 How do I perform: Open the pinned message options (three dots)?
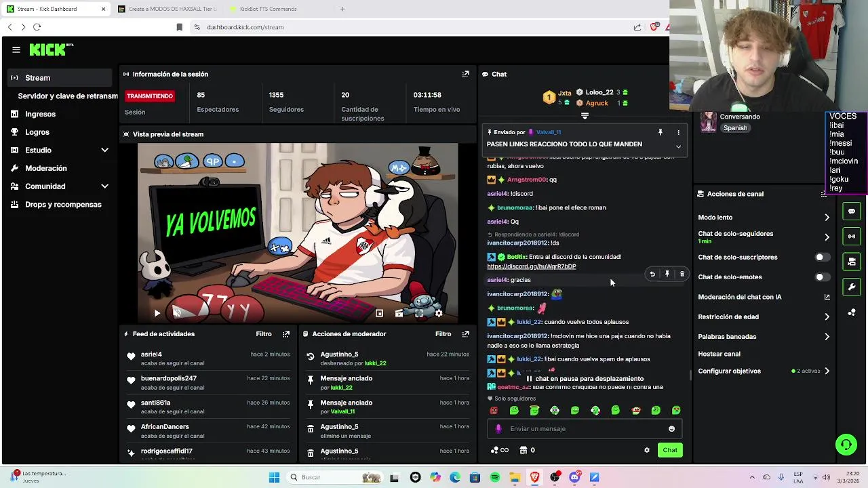tap(678, 132)
